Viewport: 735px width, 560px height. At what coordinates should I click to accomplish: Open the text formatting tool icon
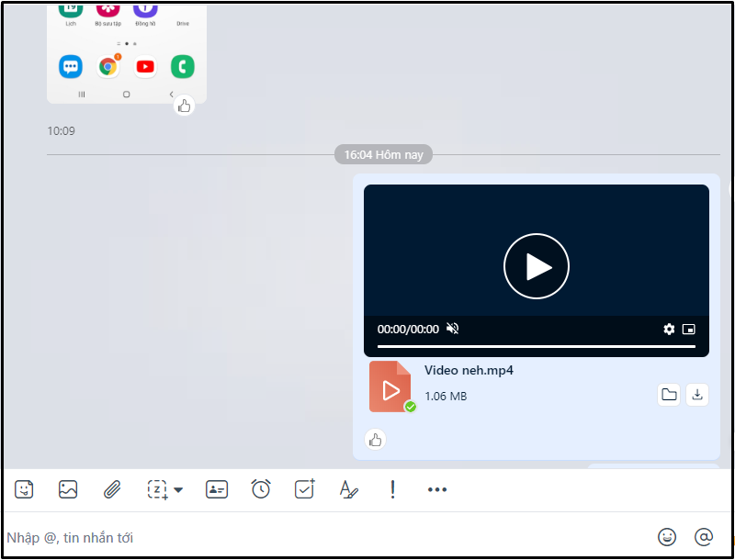click(348, 489)
